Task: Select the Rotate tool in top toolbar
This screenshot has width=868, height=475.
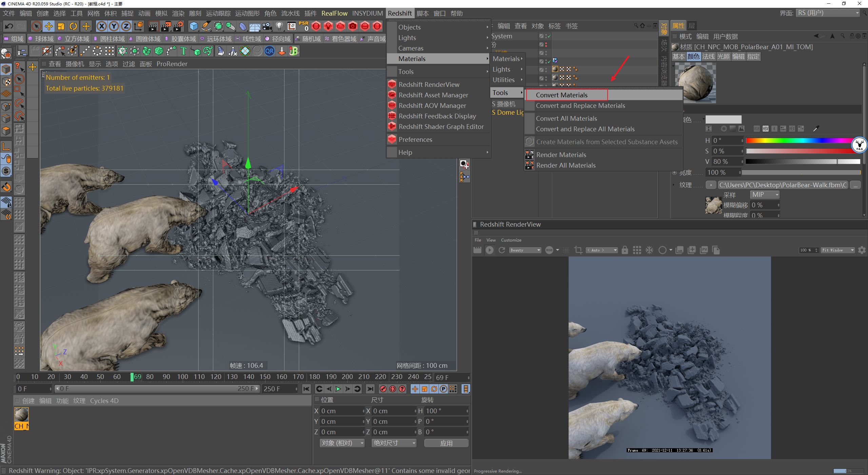Action: pos(73,26)
